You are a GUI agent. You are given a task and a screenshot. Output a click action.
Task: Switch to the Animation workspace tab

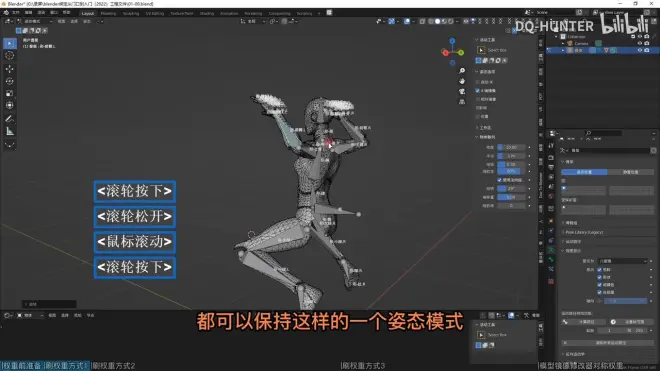(229, 13)
